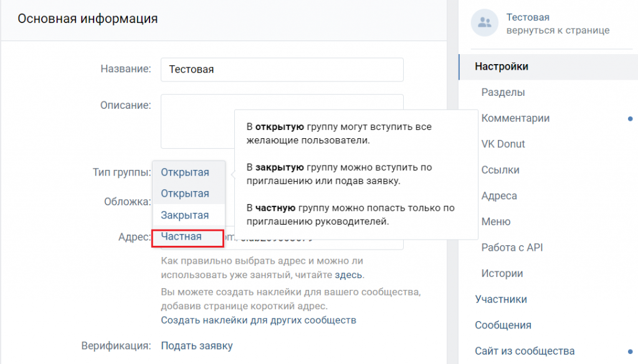Select 'Закрытая' group type option
Screen dimensions: 638x364
point(184,215)
